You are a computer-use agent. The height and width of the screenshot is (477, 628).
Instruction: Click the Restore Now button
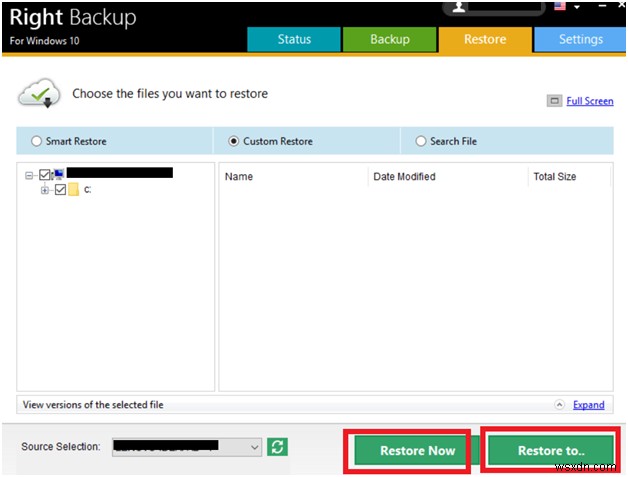coord(417,451)
